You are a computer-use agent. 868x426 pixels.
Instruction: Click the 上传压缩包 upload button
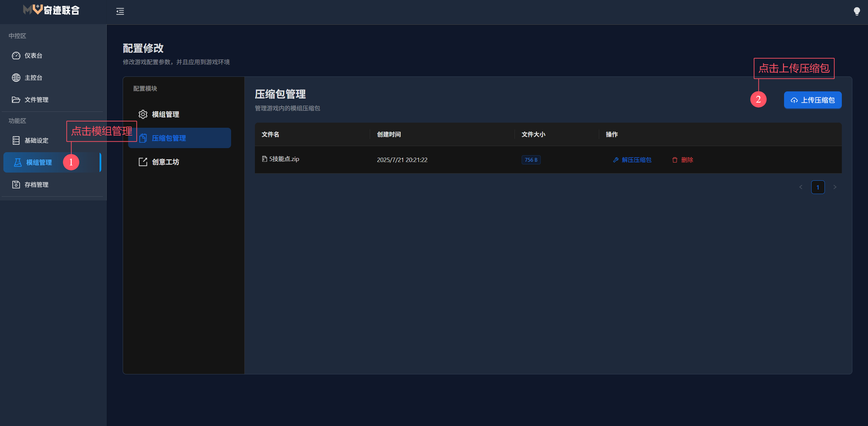pos(813,100)
